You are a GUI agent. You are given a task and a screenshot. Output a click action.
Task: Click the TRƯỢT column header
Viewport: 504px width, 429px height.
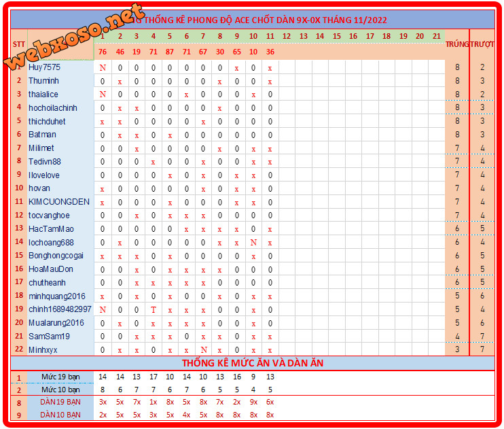coord(482,44)
